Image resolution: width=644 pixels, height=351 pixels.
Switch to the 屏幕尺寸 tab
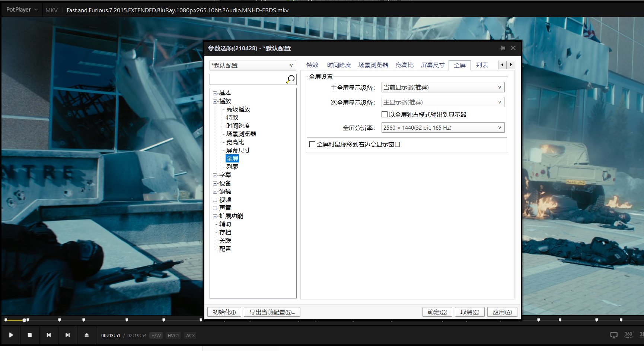point(433,65)
